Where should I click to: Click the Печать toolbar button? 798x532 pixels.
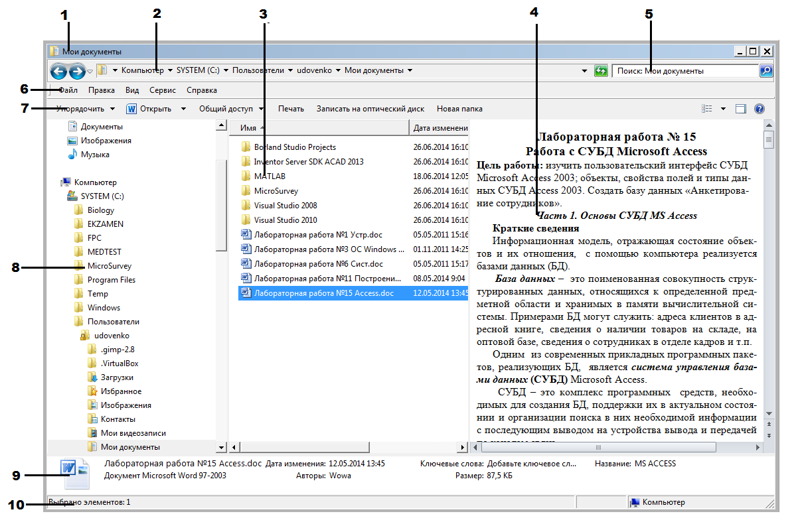coord(291,109)
